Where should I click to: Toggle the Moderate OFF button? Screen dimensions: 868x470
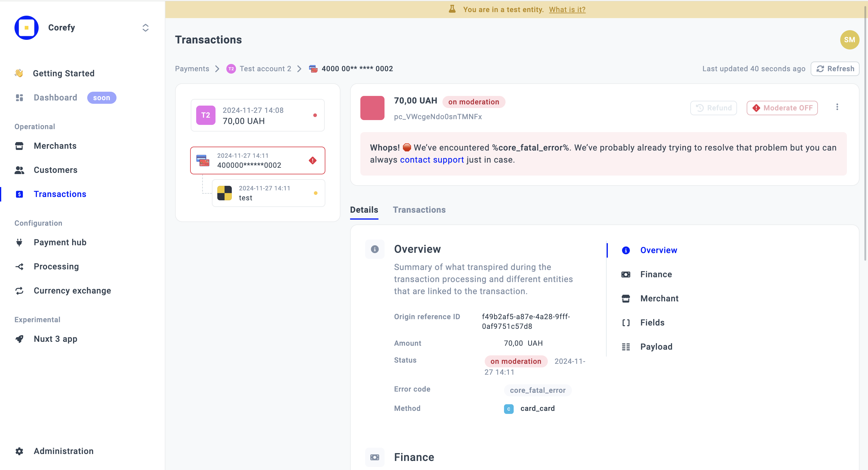[x=782, y=108]
